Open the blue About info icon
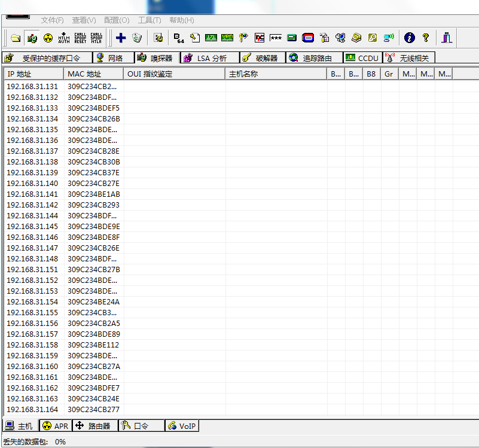Viewport: 479px width, 448px height. (410, 38)
